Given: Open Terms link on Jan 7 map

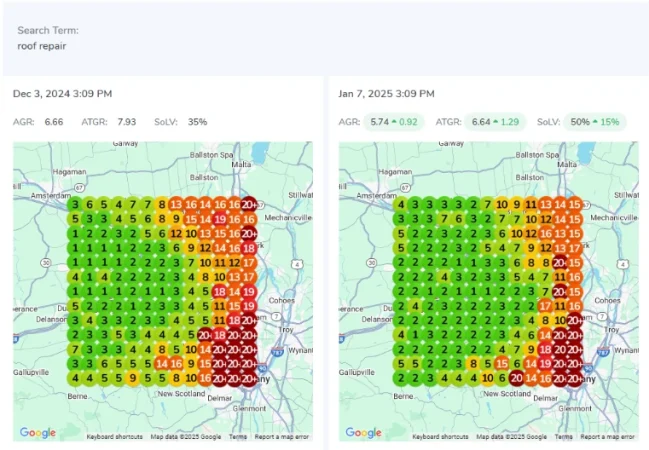Looking at the screenshot, I should pos(564,437).
